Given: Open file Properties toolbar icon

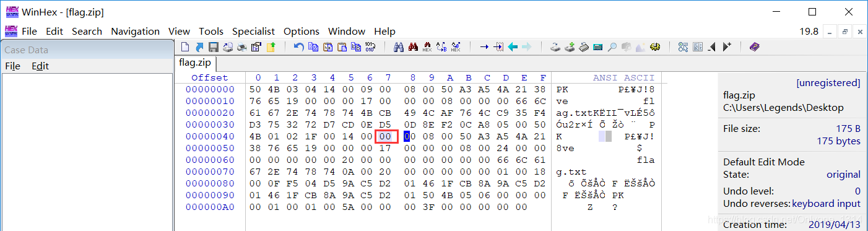Looking at the screenshot, I should click(x=256, y=46).
